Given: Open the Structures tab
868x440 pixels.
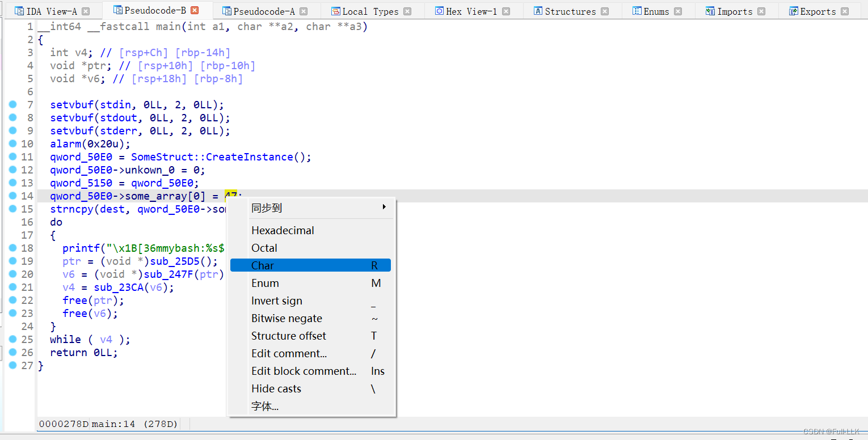Looking at the screenshot, I should coord(570,11).
